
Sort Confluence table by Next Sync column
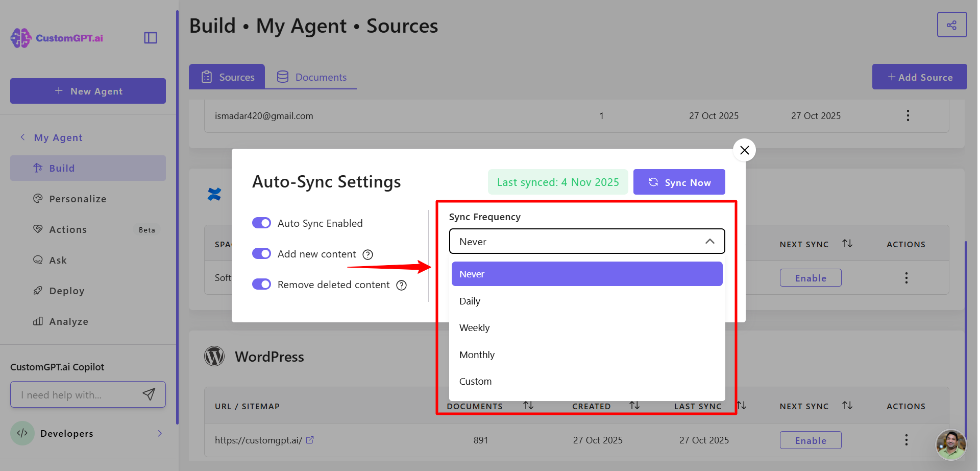point(847,244)
